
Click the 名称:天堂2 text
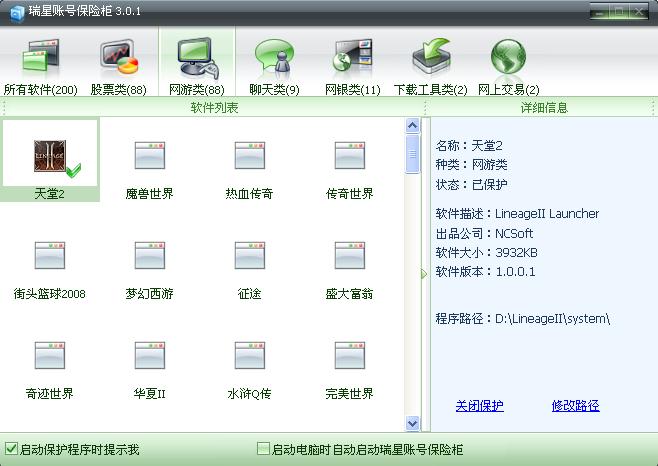coord(469,146)
